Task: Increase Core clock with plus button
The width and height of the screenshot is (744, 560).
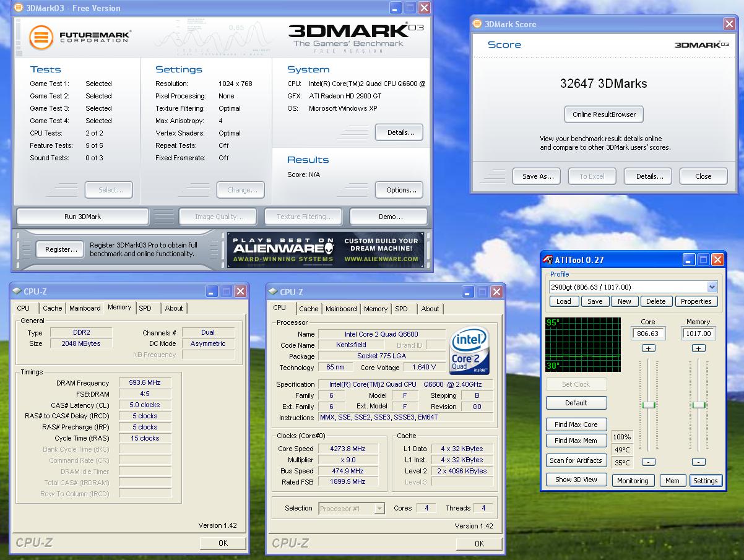Action: click(x=648, y=348)
